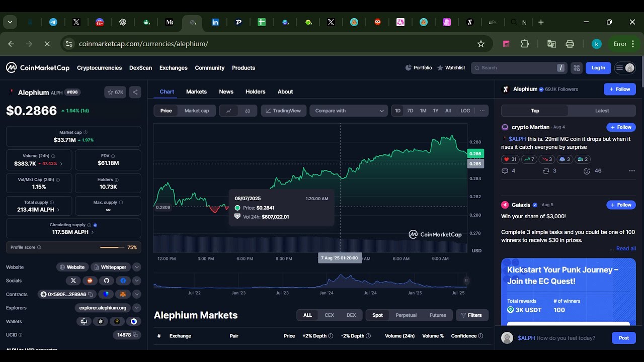Show Latest community posts
This screenshot has height=362, width=644.
[x=602, y=111]
